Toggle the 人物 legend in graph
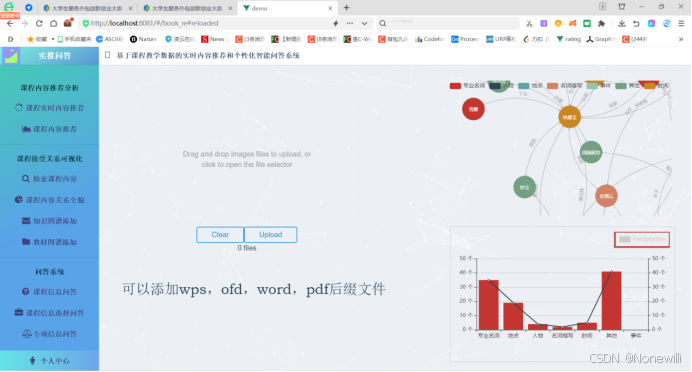This screenshot has height=372, width=692. click(502, 86)
